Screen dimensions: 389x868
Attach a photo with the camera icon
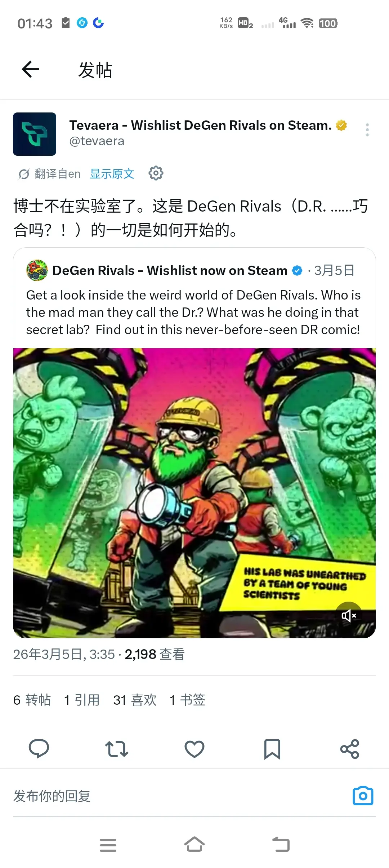(363, 796)
